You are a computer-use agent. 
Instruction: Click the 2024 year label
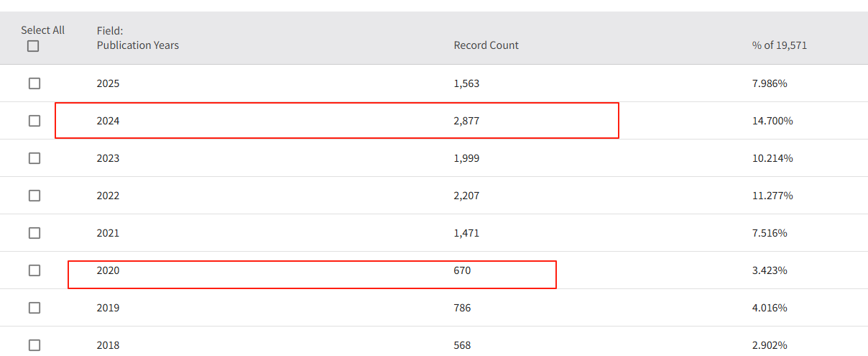pyautogui.click(x=108, y=121)
